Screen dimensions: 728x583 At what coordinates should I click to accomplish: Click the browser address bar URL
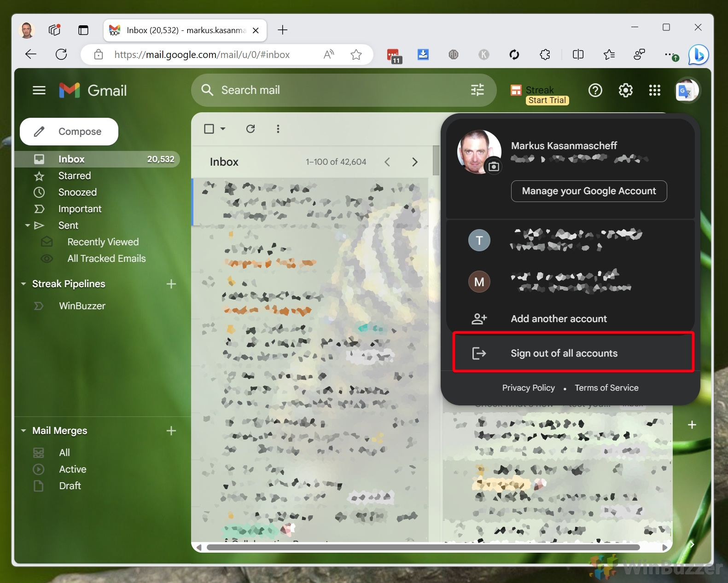tap(202, 55)
